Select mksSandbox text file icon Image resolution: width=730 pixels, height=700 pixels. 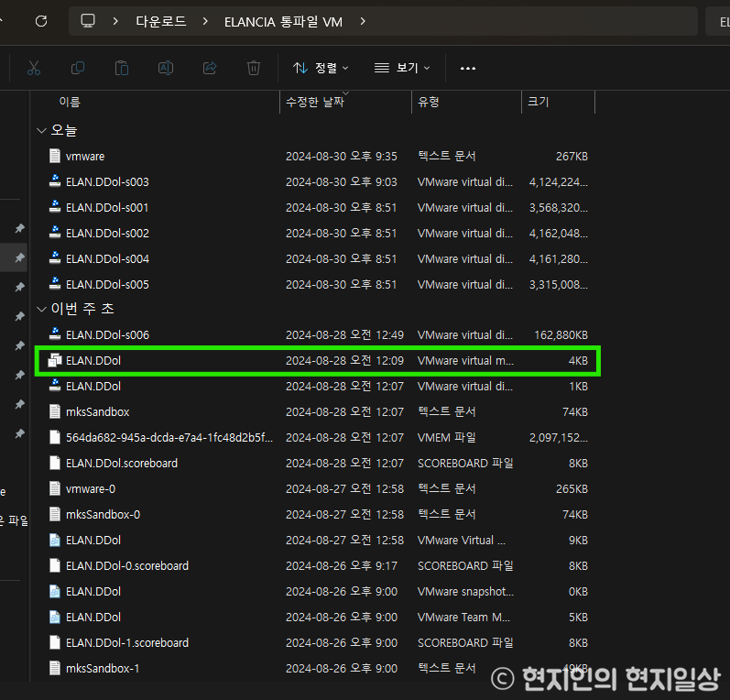[x=55, y=411]
